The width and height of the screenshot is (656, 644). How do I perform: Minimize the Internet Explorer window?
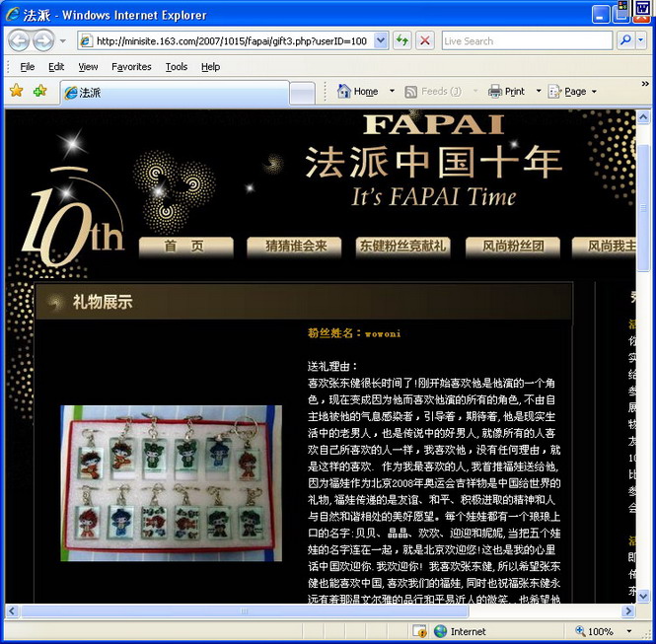[601, 15]
